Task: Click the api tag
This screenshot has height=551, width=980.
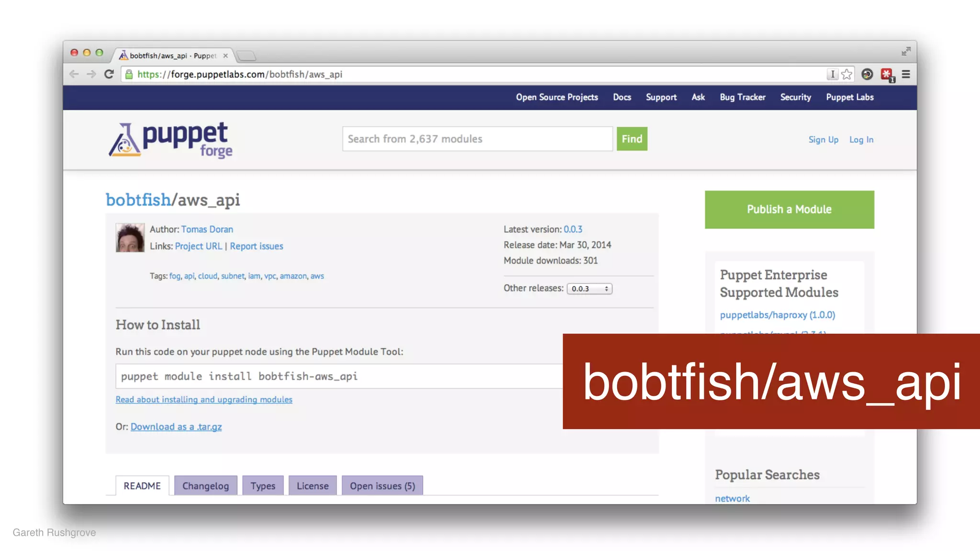Action: point(189,276)
